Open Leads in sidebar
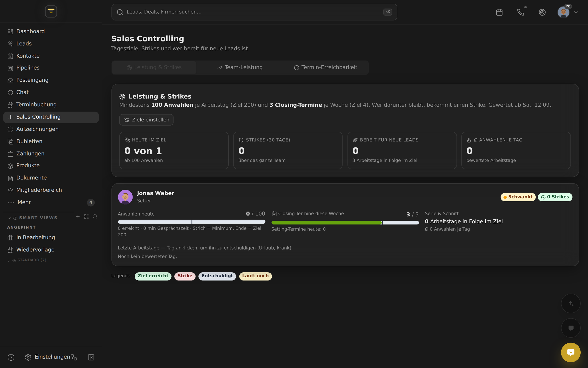This screenshot has width=588, height=368. 51,43
